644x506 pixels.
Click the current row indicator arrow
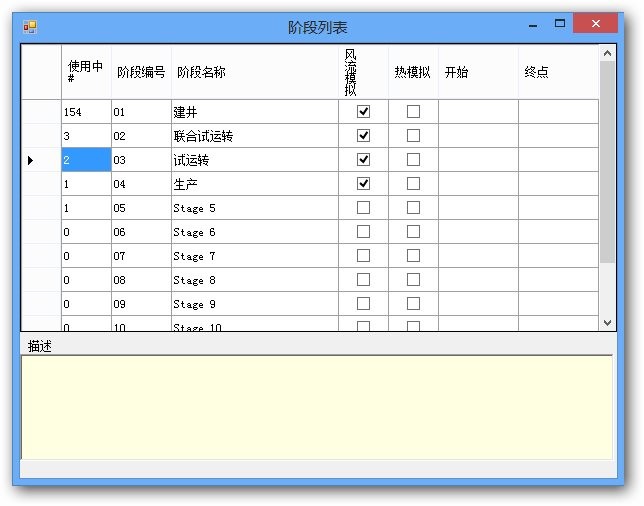(x=30, y=160)
